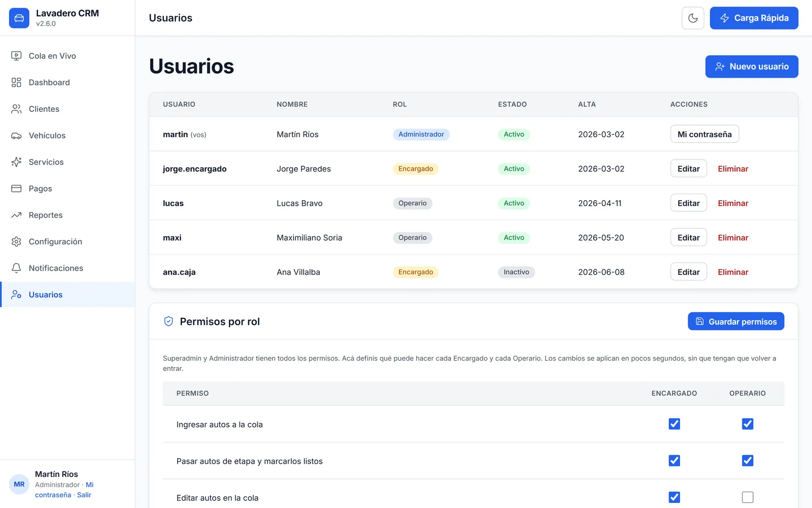
Task: Delete the lucas user via Eliminar
Action: click(x=733, y=203)
